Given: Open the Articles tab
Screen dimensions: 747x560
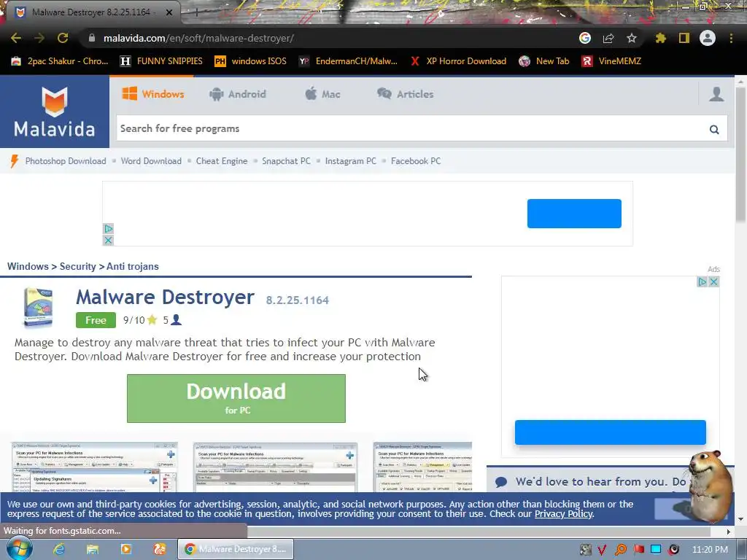Looking at the screenshot, I should coord(406,94).
